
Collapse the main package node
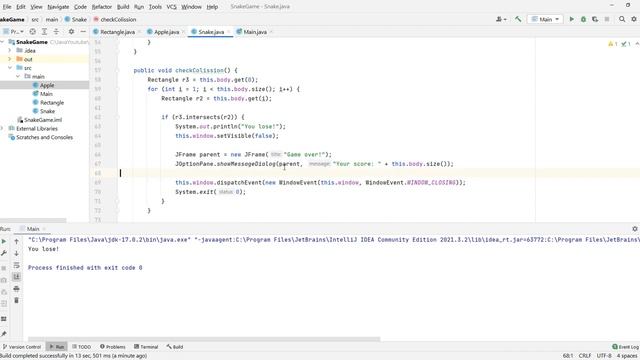pyautogui.click(x=18, y=76)
